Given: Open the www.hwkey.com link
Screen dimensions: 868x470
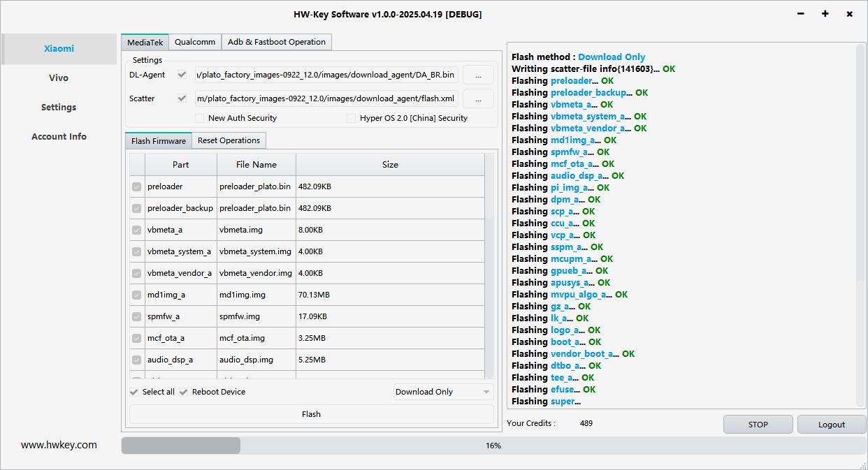Looking at the screenshot, I should [59, 445].
